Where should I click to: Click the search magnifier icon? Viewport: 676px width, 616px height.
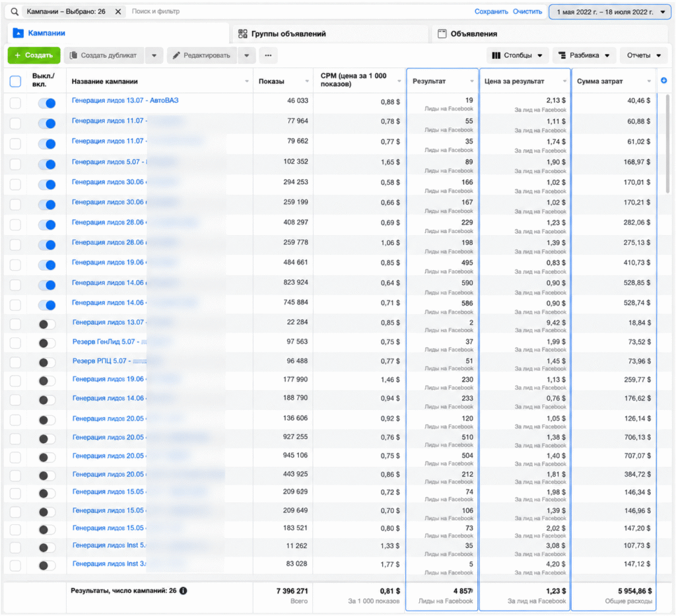15,12
